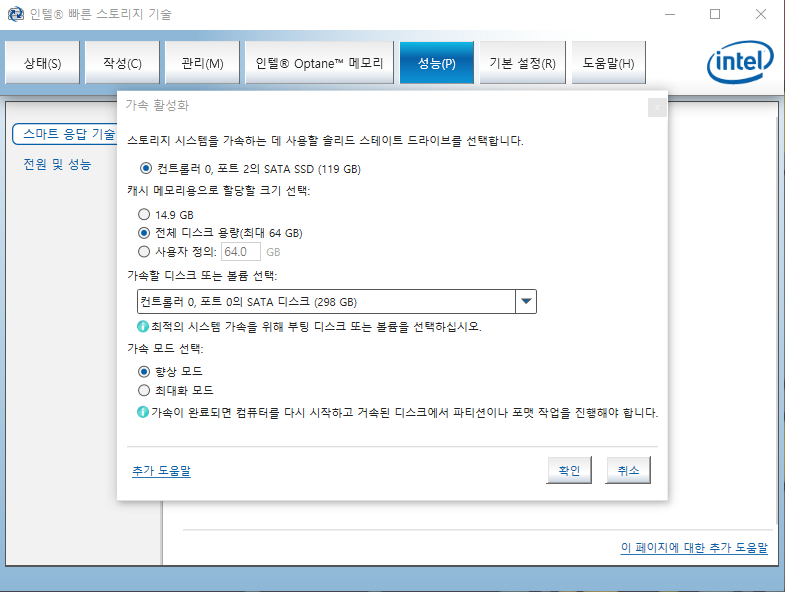Select the 14.9 GB cache size

[144, 214]
